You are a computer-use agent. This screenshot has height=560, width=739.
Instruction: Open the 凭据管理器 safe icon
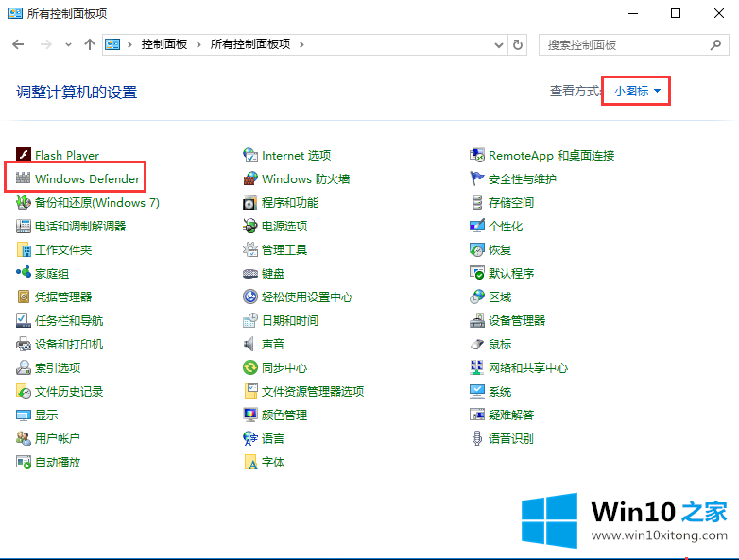click(23, 297)
